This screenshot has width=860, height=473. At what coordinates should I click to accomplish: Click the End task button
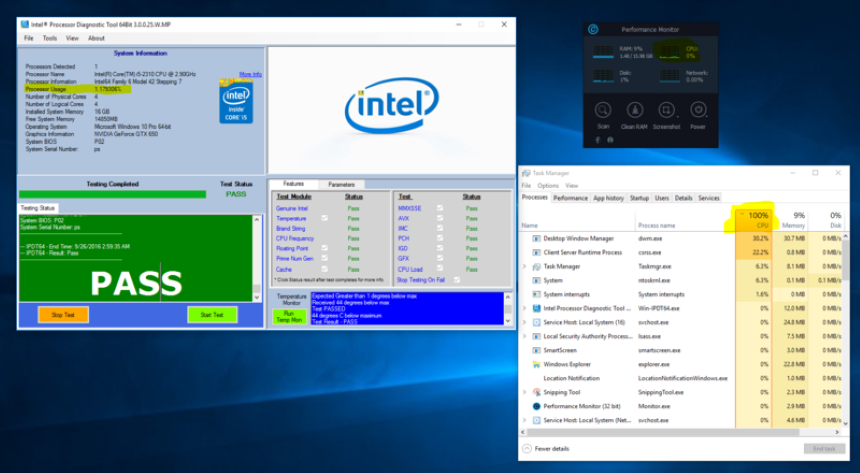coord(824,448)
